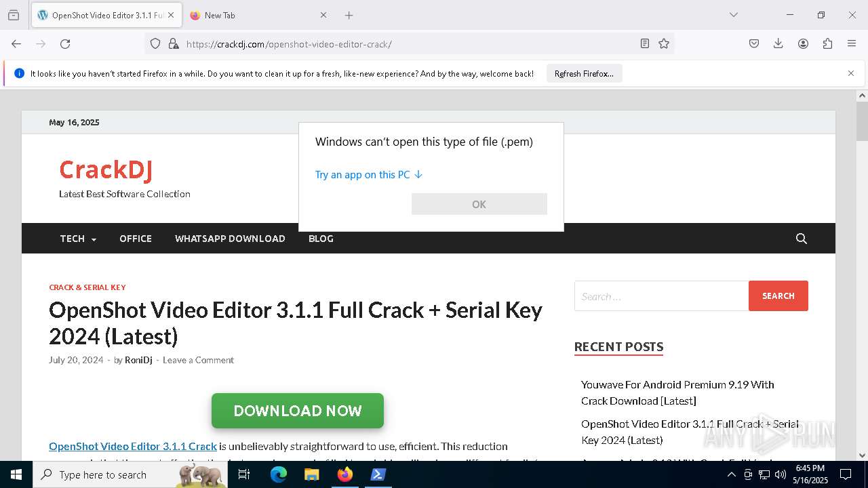Open Firefox application hamburger menu
The width and height of the screenshot is (868, 488).
point(852,43)
